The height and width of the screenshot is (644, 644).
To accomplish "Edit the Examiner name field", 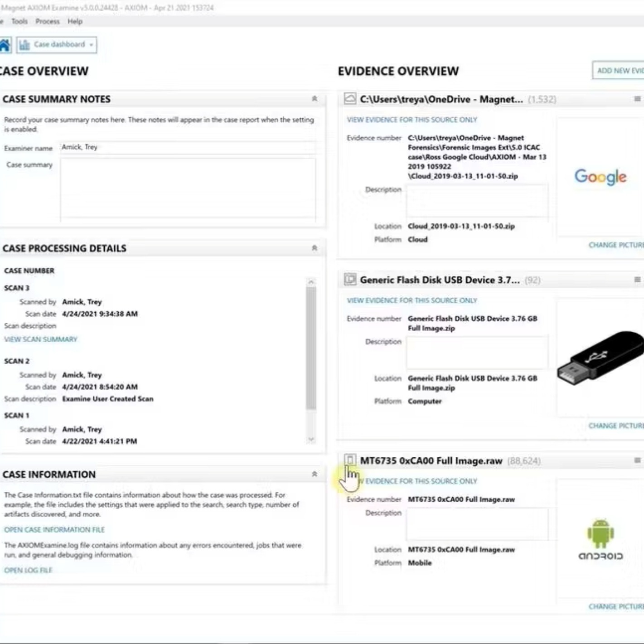I will tap(188, 147).
